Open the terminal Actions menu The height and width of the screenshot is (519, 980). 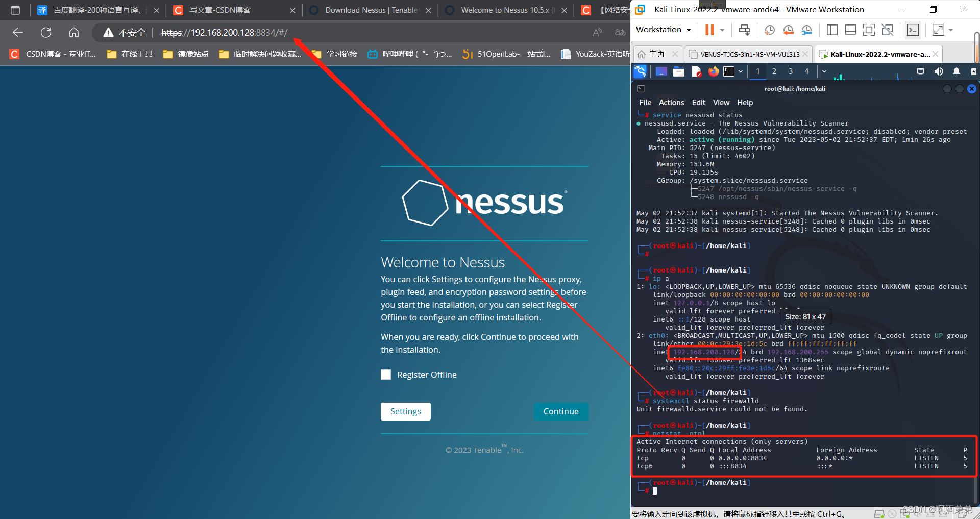(671, 103)
